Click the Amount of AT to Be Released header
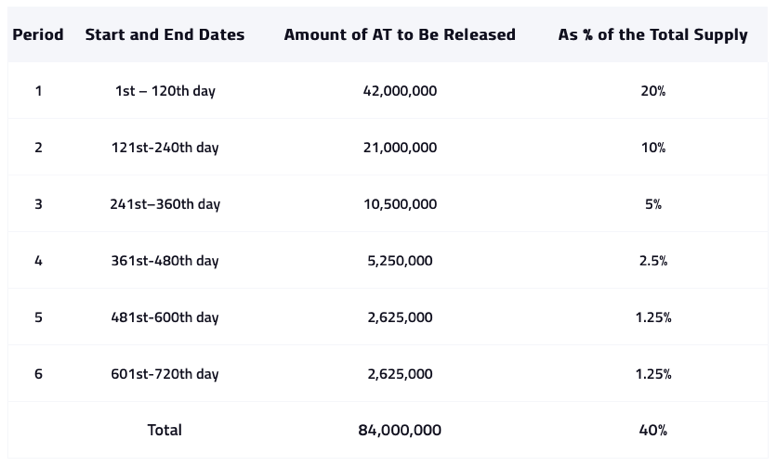The width and height of the screenshot is (777, 466). pyautogui.click(x=399, y=35)
